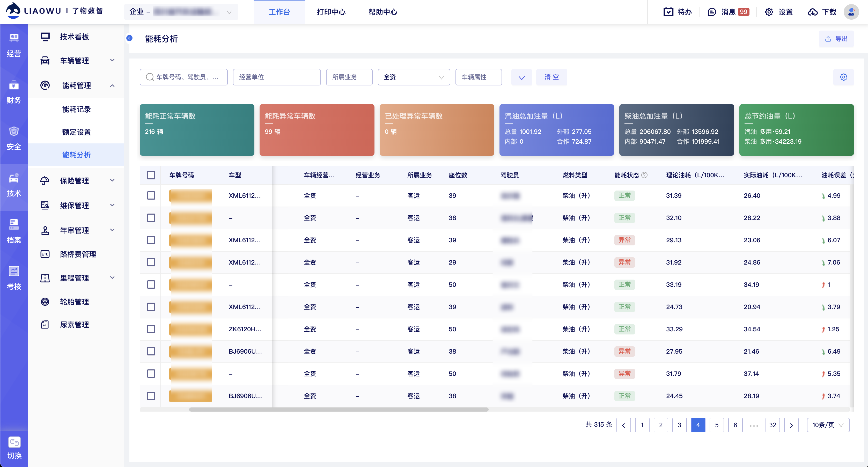Switch to the 打印中心 tab
This screenshot has width=868, height=467.
pos(331,12)
